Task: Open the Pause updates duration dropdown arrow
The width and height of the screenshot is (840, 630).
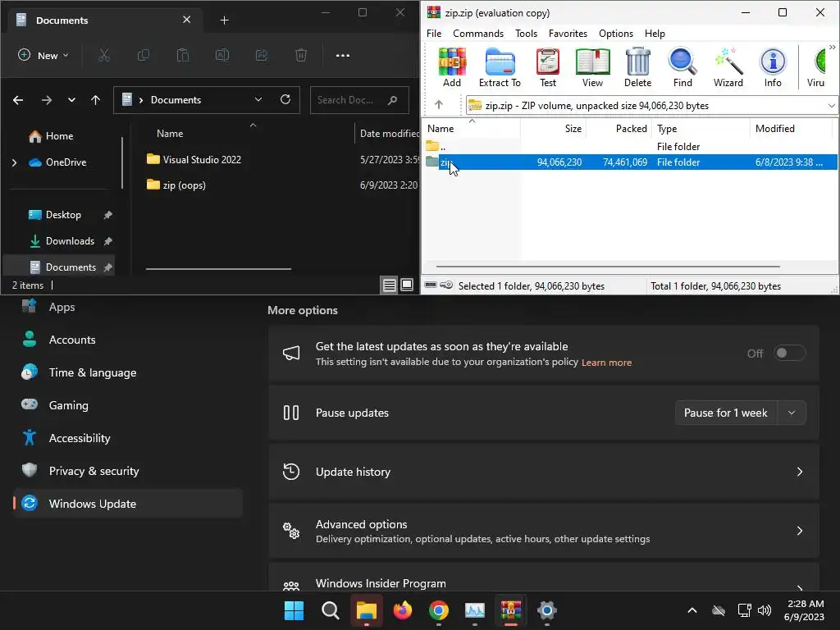Action: 792,413
